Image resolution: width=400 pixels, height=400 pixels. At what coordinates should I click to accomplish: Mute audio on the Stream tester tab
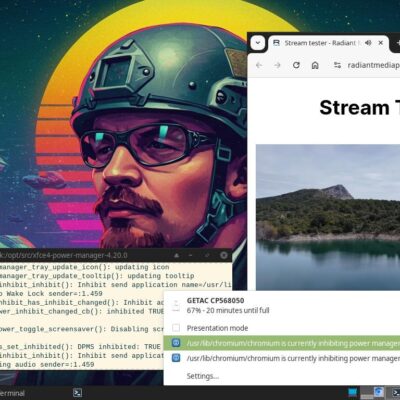coord(368,43)
